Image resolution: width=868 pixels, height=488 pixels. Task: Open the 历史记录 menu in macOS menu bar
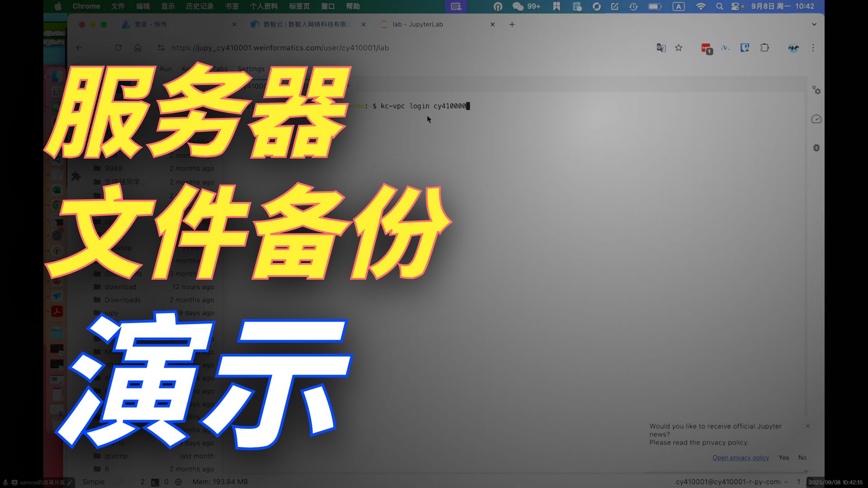click(199, 6)
